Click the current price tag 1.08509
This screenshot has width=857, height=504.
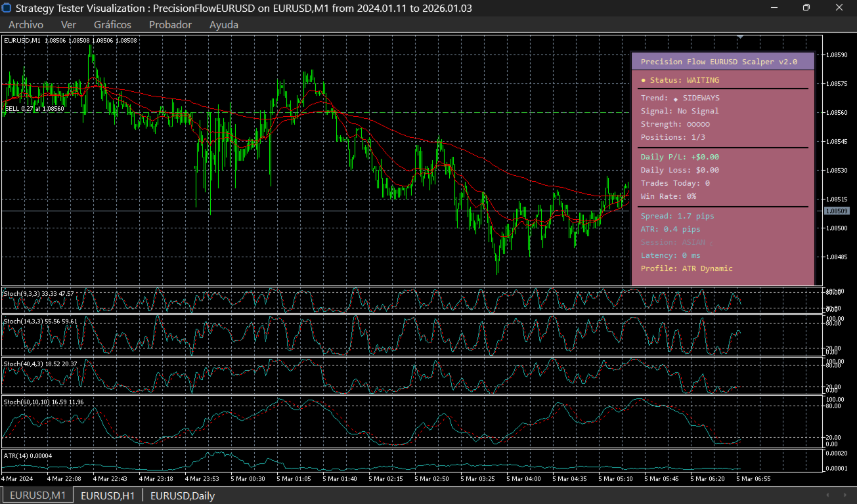click(x=837, y=211)
